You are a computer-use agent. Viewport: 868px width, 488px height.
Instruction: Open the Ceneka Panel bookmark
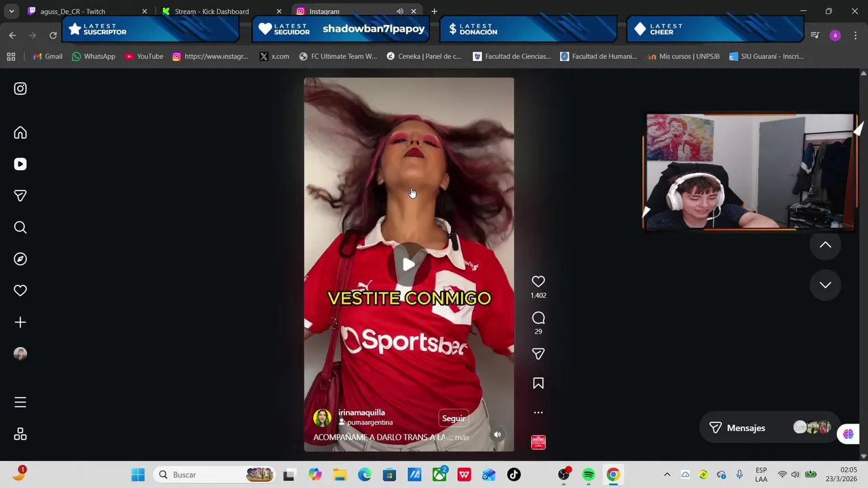pyautogui.click(x=424, y=56)
